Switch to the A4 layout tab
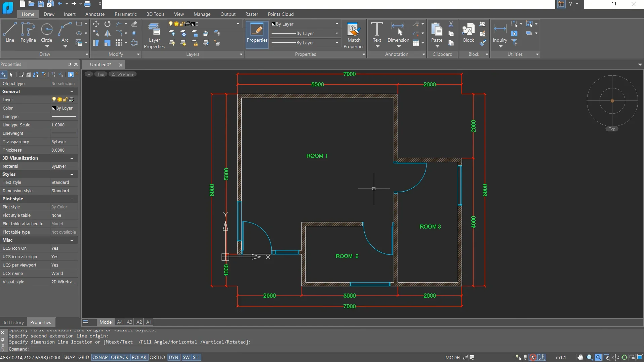Screen dimensions: 644x362 coord(120,322)
